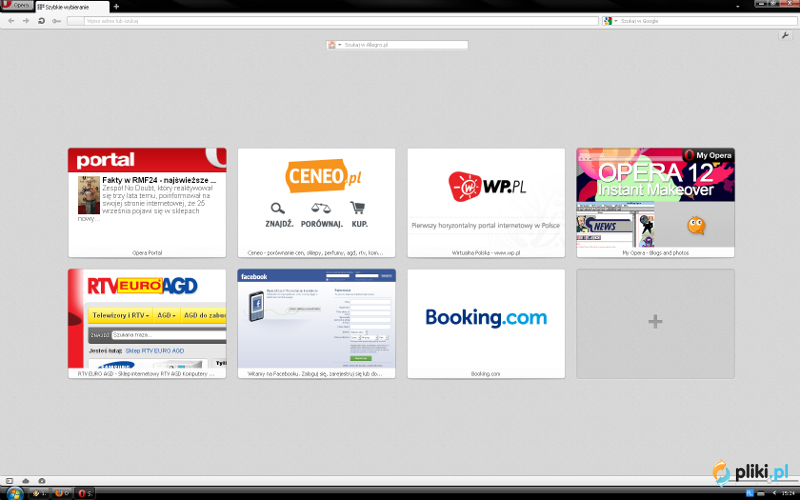Open the Windows Start menu
The height and width of the screenshot is (500, 800).
[x=14, y=493]
